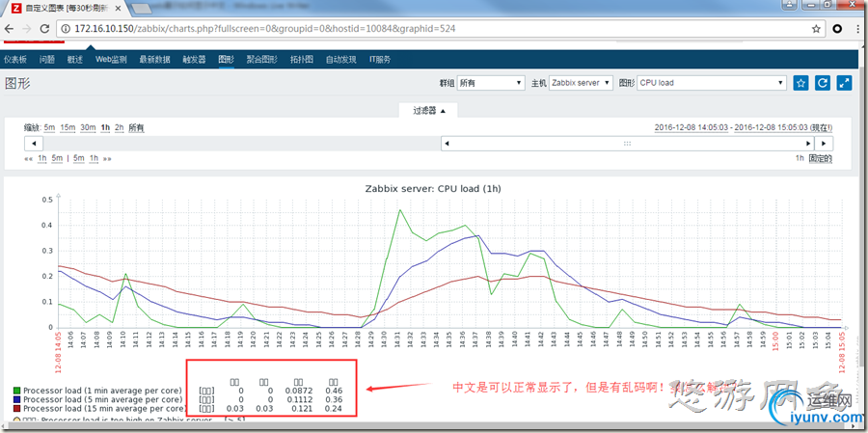Click the green 1 min average legend swatch
This screenshot has height=433, width=868.
[16, 391]
